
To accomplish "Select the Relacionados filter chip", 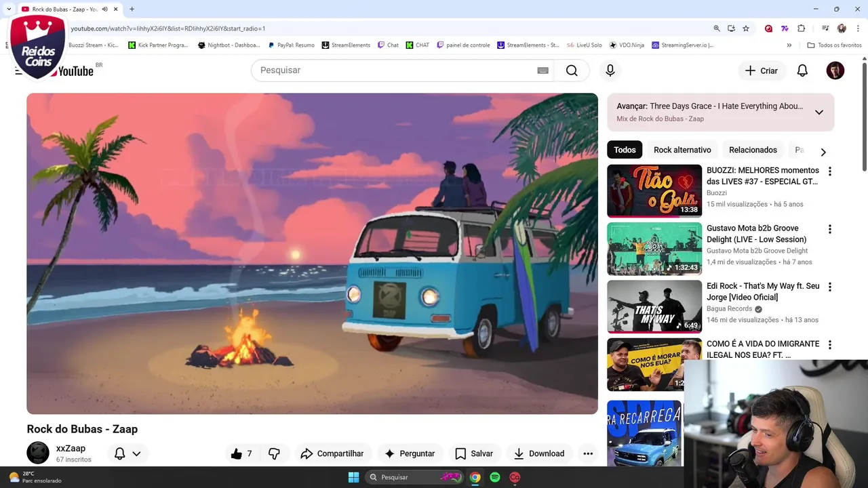I will click(753, 150).
